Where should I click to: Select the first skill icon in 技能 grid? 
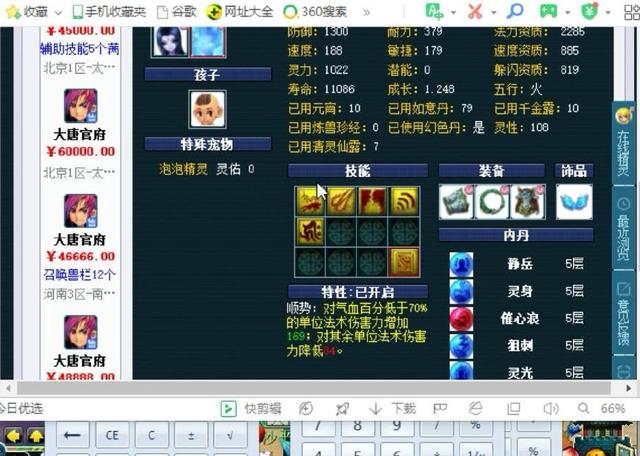310,201
